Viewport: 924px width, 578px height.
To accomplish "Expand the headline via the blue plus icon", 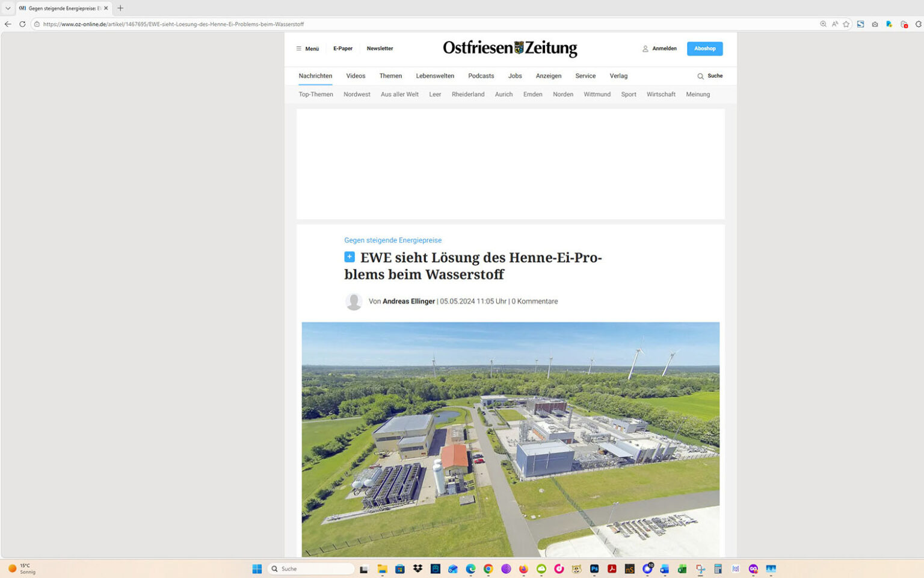I will [350, 256].
